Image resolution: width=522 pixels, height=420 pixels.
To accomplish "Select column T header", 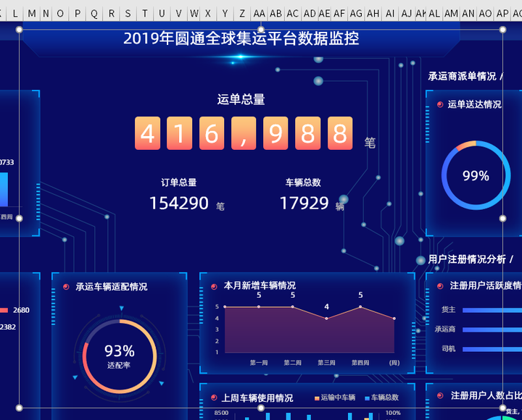I will click(x=145, y=14).
